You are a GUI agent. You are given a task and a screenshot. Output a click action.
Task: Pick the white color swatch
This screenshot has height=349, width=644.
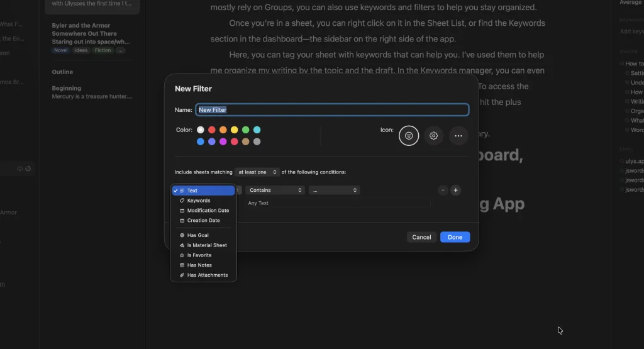[201, 130]
